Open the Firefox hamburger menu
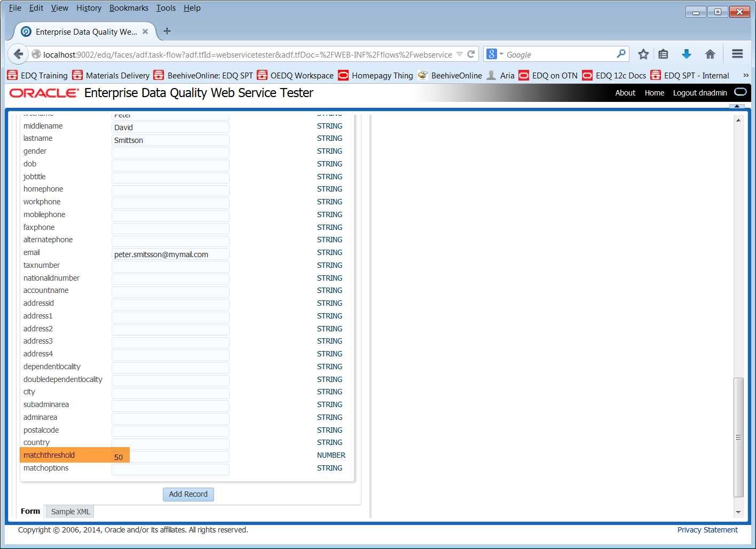 pyautogui.click(x=737, y=53)
